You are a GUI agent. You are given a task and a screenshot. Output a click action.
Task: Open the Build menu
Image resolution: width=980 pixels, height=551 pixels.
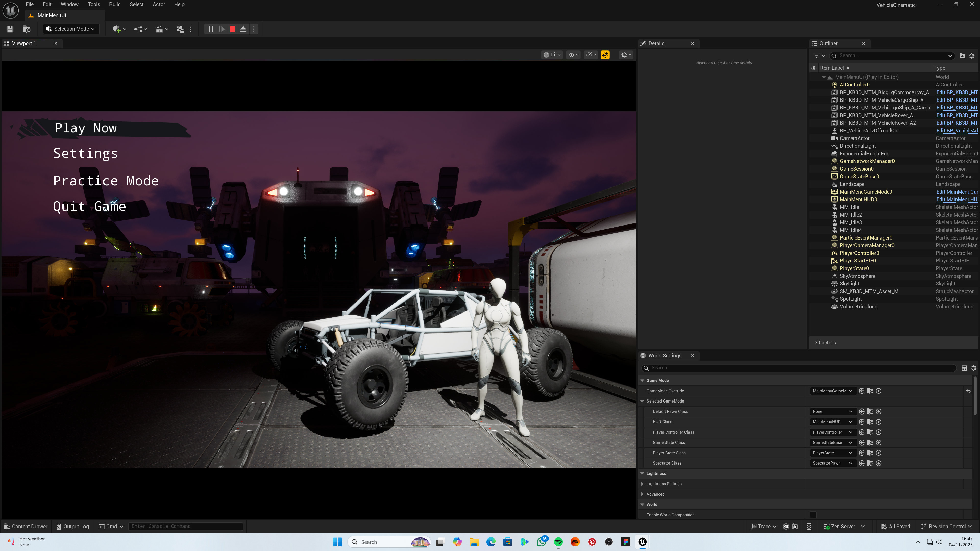click(x=115, y=5)
